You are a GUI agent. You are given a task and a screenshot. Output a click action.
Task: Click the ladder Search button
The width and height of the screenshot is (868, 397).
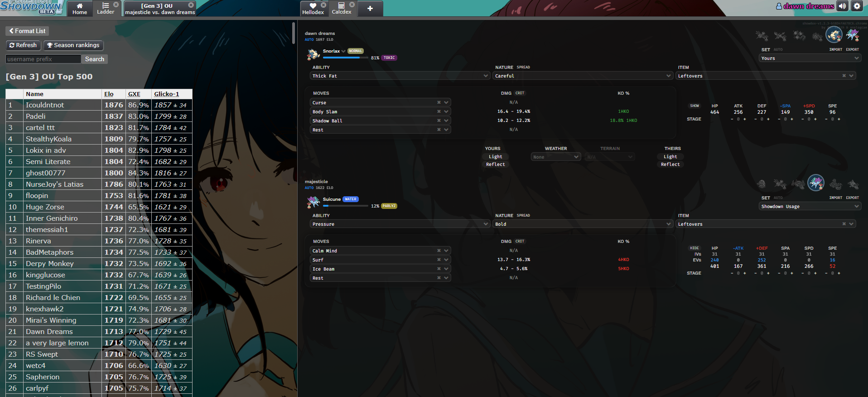94,59
